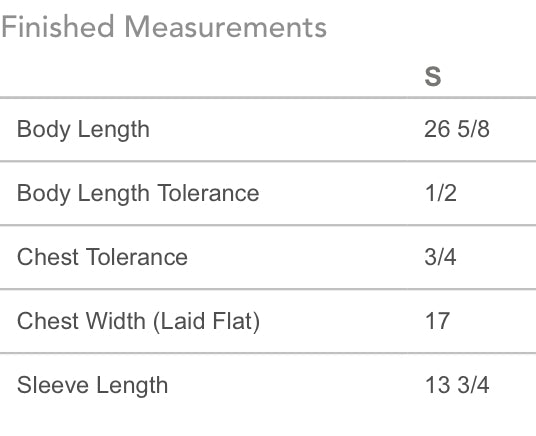
Task: Click the Body Length row label
Action: (83, 130)
